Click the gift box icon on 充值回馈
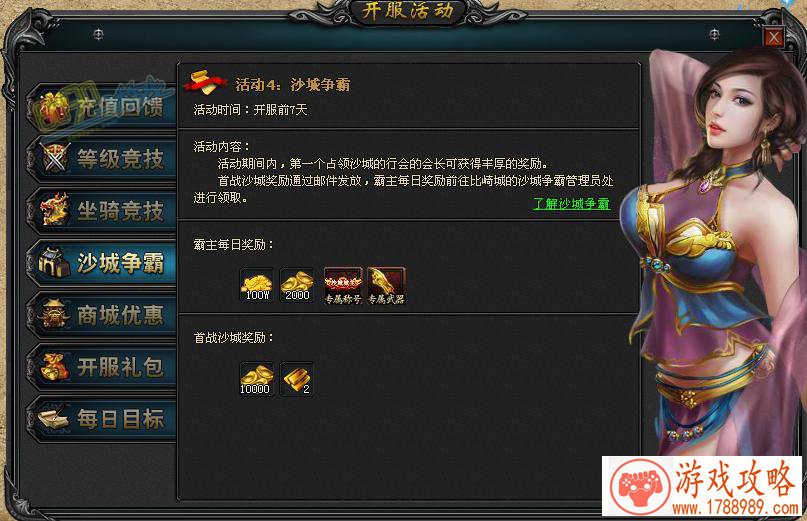 (53, 109)
